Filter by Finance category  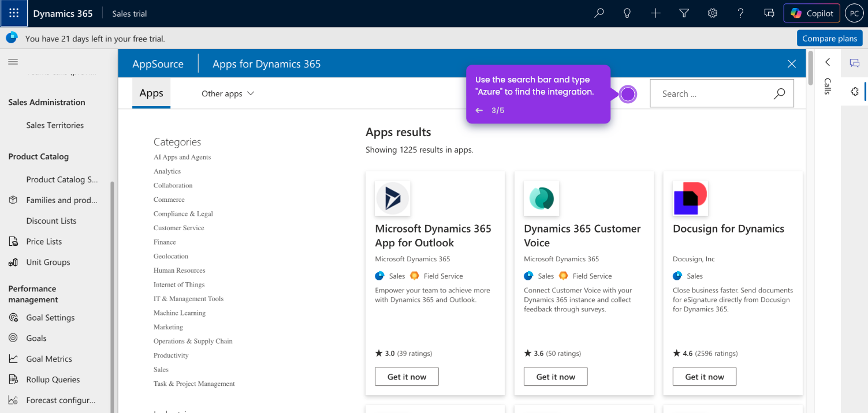(x=165, y=242)
